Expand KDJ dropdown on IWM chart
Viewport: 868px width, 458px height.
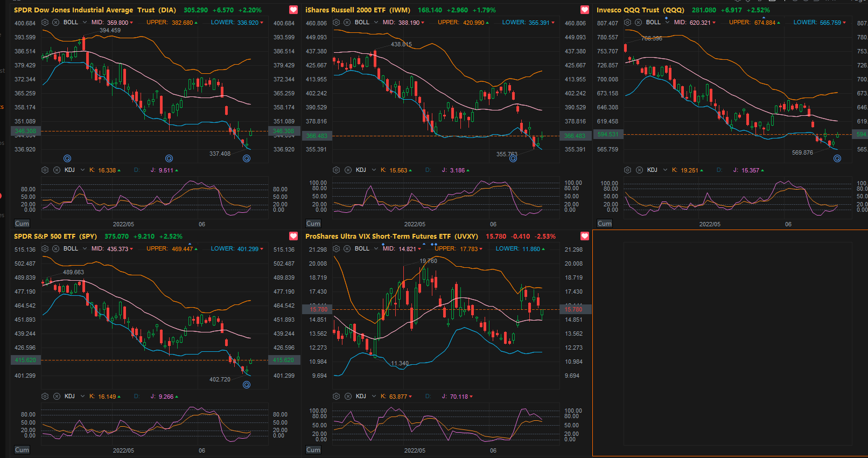pos(374,170)
